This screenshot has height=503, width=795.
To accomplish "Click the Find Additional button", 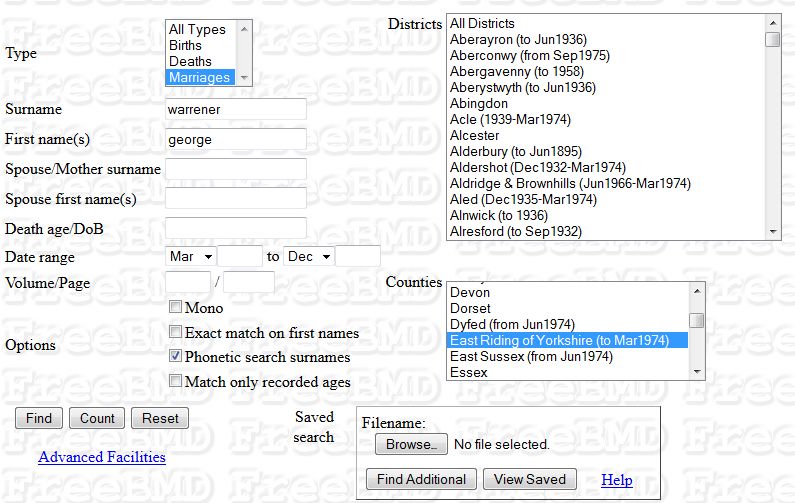I will tap(421, 479).
